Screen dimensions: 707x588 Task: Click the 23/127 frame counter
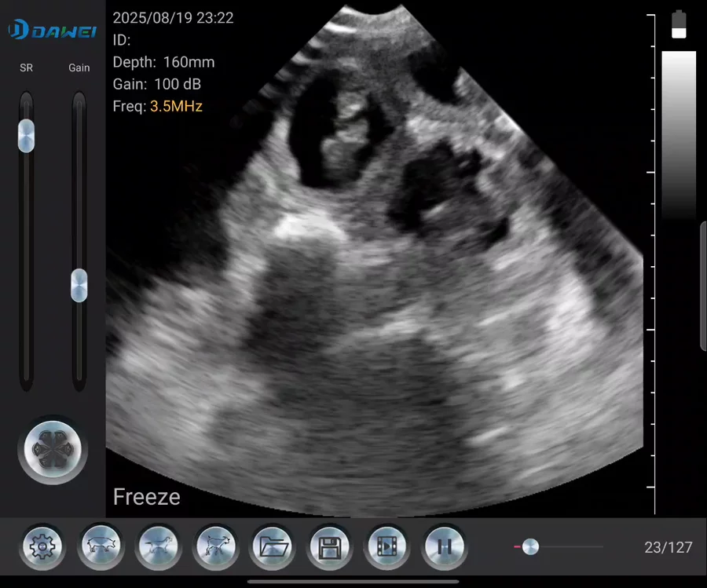coord(668,547)
